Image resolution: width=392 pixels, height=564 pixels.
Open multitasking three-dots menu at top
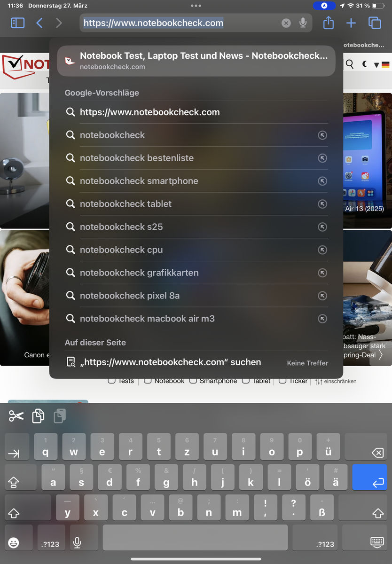point(196,6)
